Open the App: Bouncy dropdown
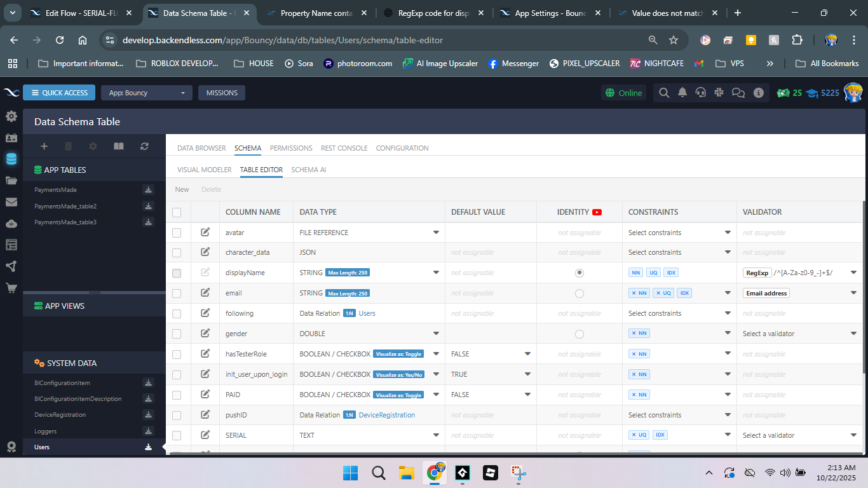The width and height of the screenshot is (868, 488). coord(146,93)
